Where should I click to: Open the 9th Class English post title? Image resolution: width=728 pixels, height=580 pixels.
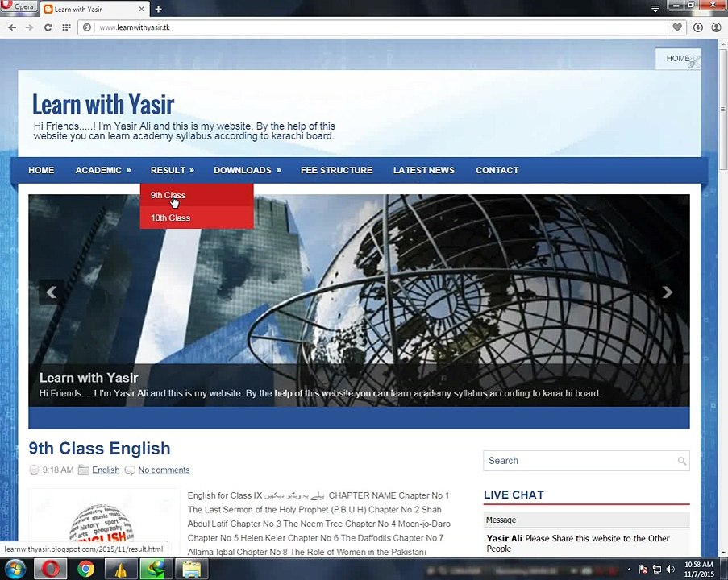pyautogui.click(x=99, y=449)
